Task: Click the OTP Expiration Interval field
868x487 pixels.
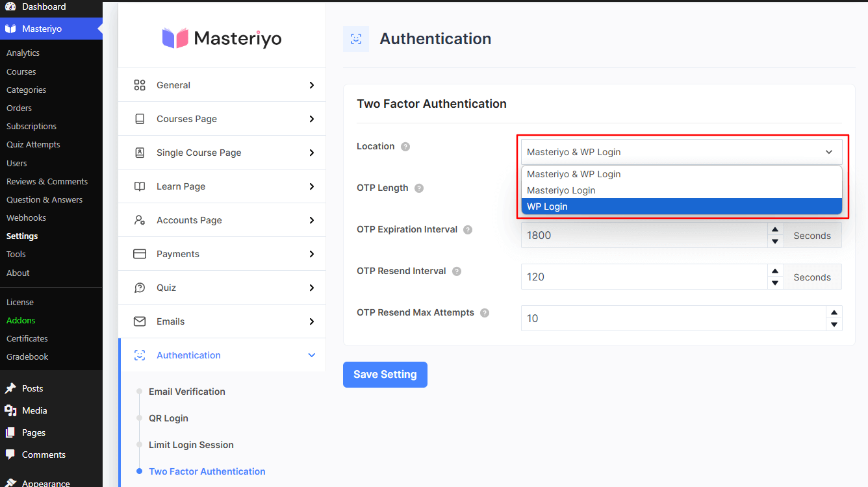Action: 645,235
